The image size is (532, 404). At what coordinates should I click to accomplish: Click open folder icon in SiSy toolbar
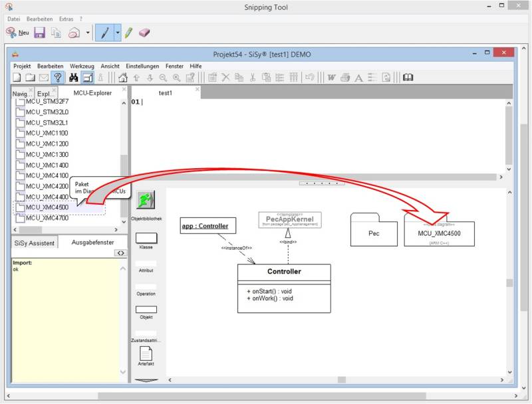point(30,78)
